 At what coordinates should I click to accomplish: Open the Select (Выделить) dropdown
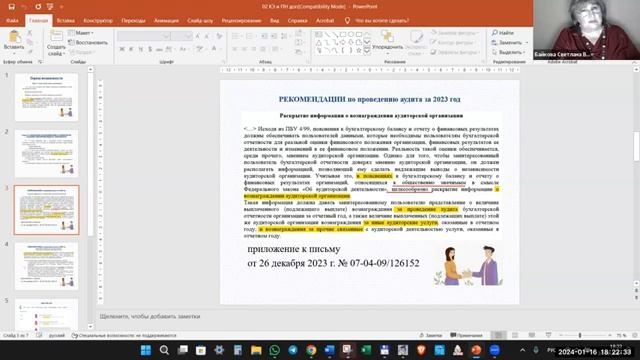coord(509,52)
